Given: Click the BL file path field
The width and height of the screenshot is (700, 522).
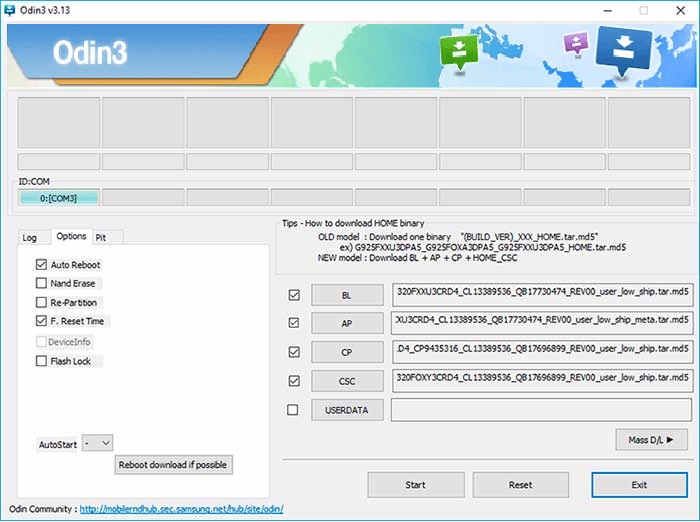Looking at the screenshot, I should click(x=542, y=295).
